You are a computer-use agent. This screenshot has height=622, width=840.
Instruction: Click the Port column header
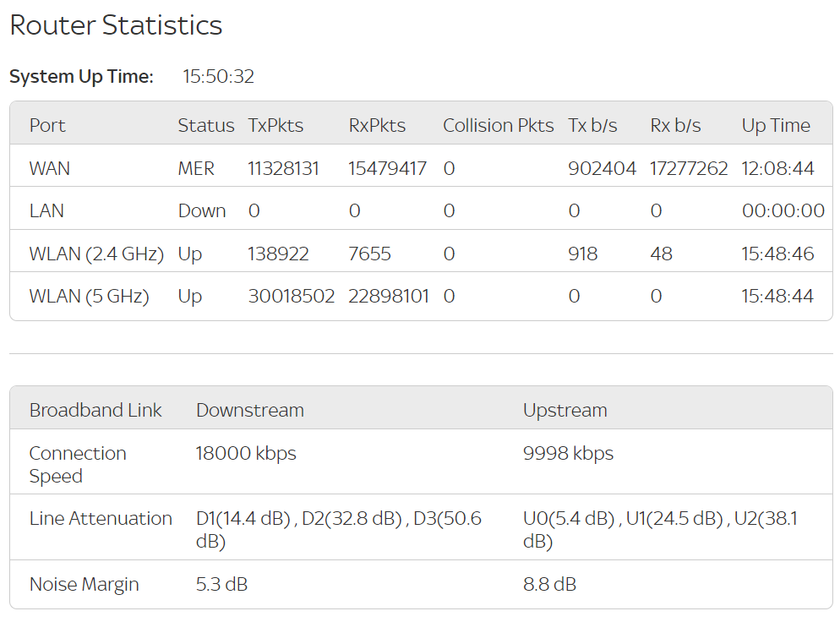click(x=47, y=125)
